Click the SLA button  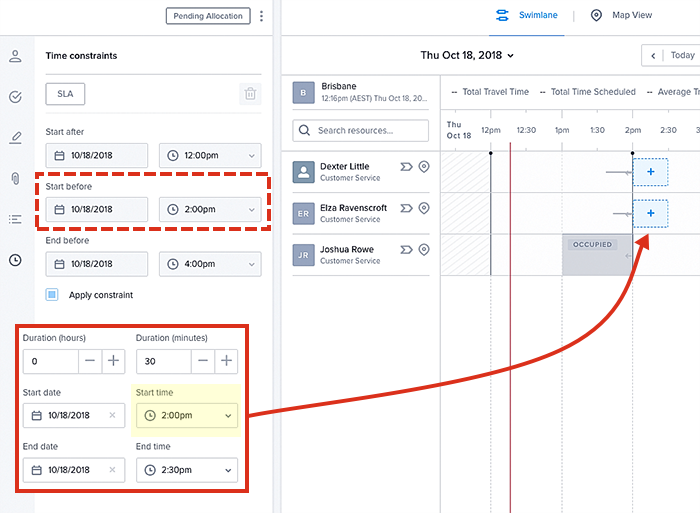pyautogui.click(x=65, y=94)
